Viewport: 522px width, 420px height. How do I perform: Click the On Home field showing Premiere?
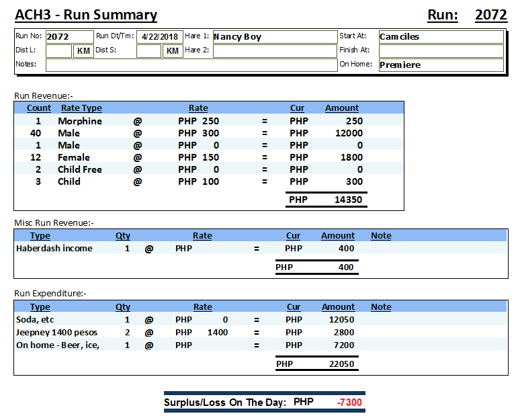441,65
